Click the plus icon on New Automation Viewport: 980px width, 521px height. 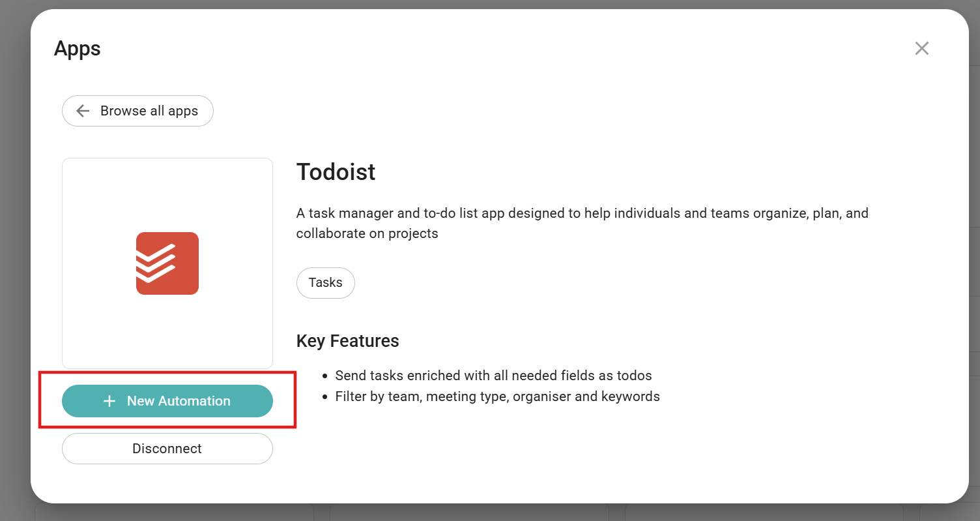click(x=109, y=401)
